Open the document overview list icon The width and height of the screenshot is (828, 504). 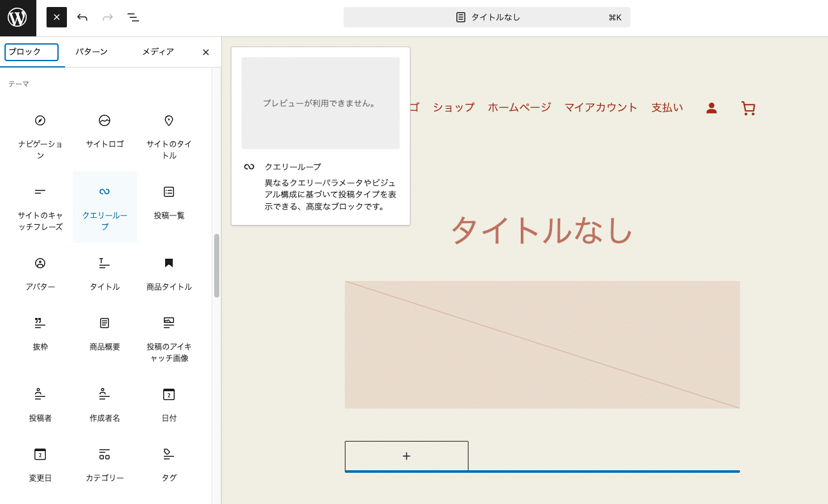click(133, 17)
